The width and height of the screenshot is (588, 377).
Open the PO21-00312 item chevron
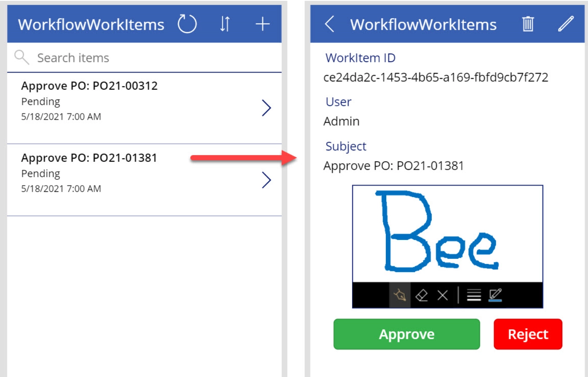pos(266,108)
